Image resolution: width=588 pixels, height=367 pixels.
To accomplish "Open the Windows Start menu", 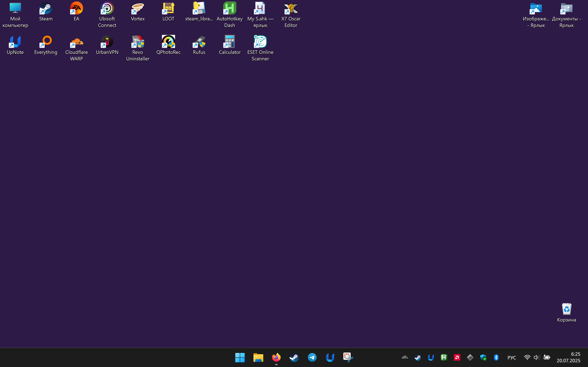I will click(x=240, y=357).
